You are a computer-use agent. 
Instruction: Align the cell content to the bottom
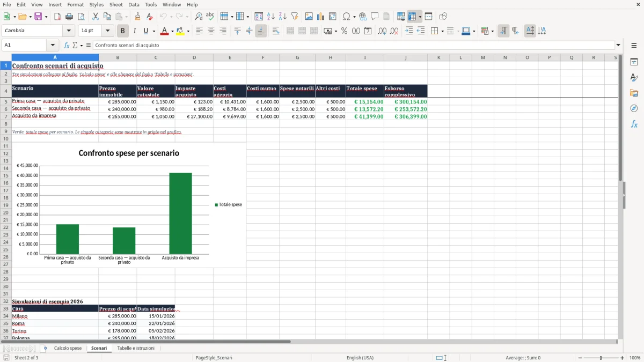point(261,31)
